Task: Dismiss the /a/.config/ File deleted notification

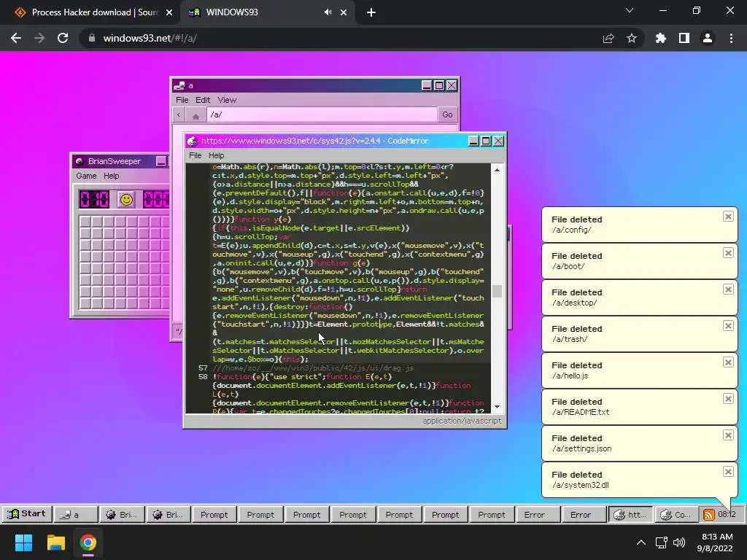Action: (728, 217)
